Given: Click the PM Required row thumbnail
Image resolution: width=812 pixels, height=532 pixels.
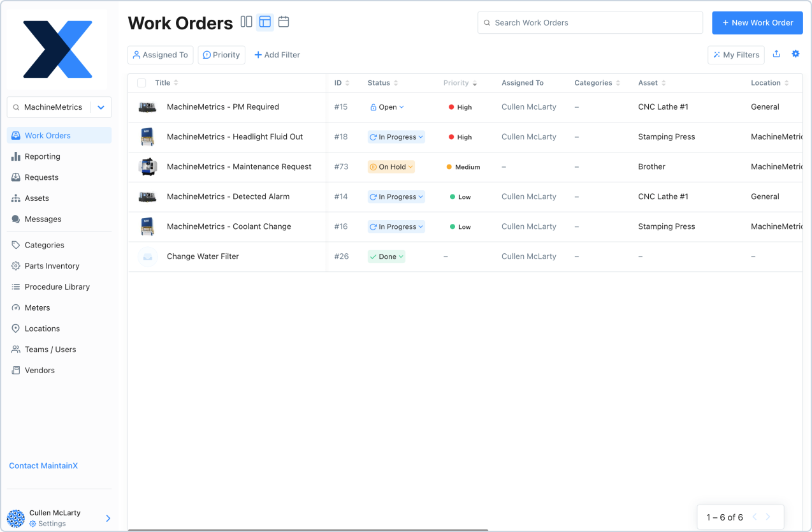Looking at the screenshot, I should coord(147,107).
